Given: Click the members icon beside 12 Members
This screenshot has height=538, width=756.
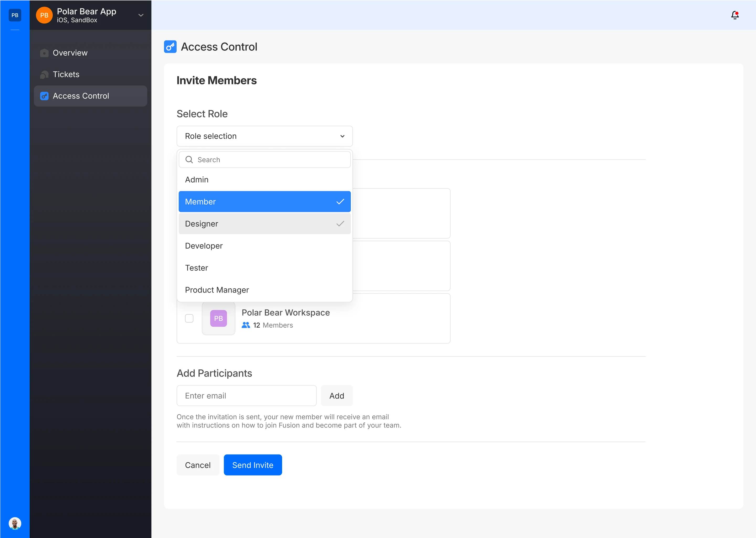Looking at the screenshot, I should [x=246, y=325].
